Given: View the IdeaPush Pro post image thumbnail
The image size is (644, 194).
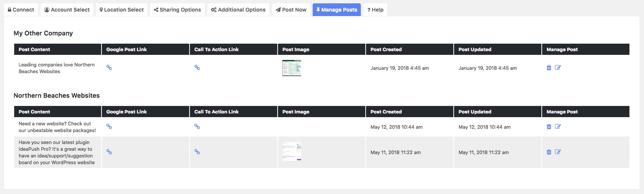Looking at the screenshot, I should [x=292, y=151].
